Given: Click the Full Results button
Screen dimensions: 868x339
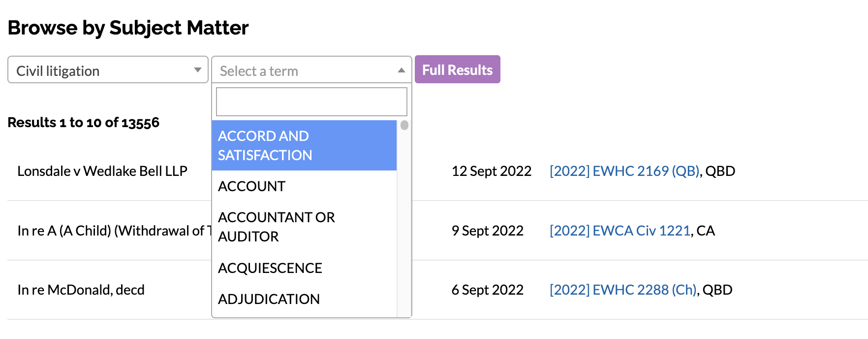Looking at the screenshot, I should pyautogui.click(x=457, y=69).
